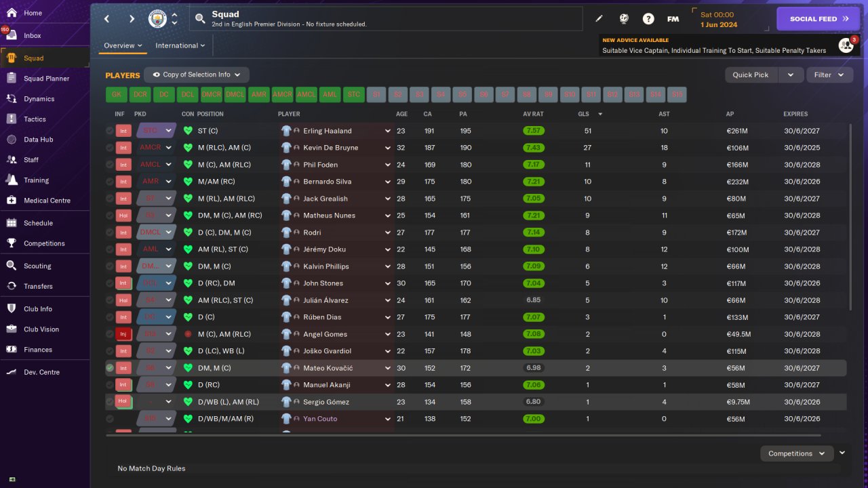Click the vertical scrollbar of the player list

pyautogui.click(x=850, y=217)
